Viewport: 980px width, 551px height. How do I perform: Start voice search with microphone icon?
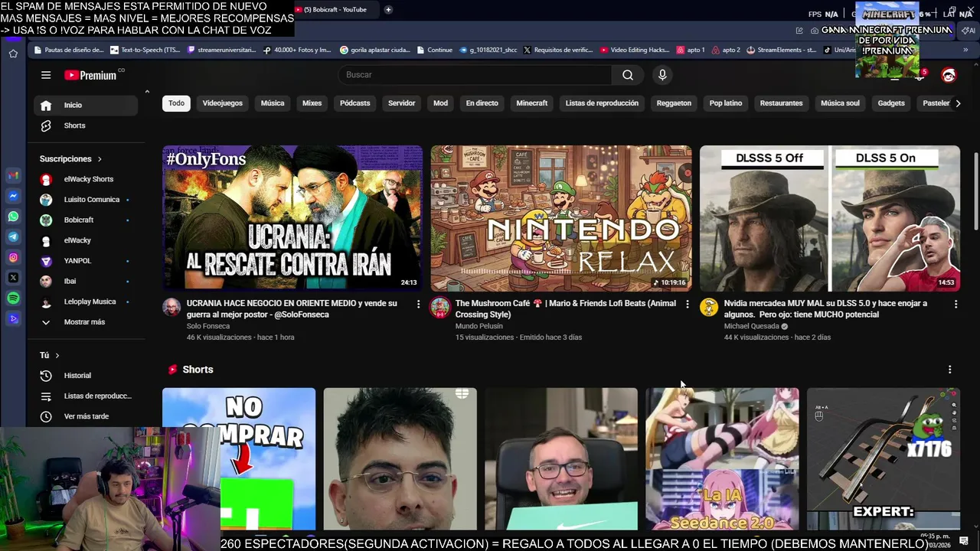(662, 75)
